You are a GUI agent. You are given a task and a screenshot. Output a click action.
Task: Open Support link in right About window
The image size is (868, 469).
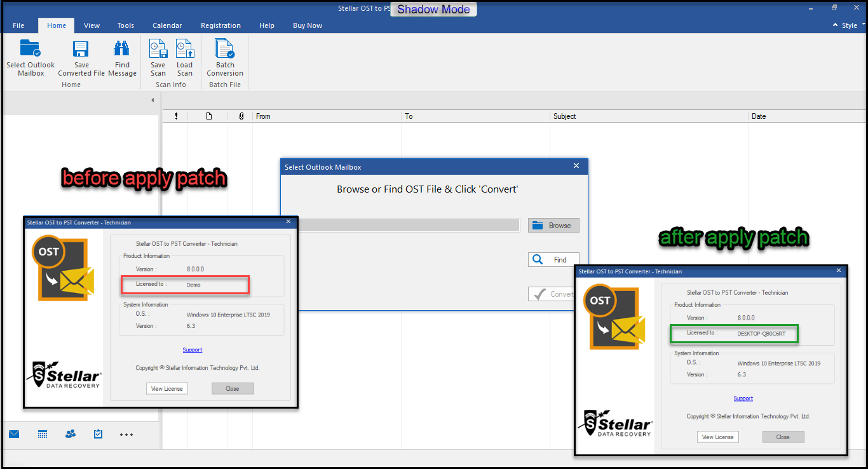(743, 398)
